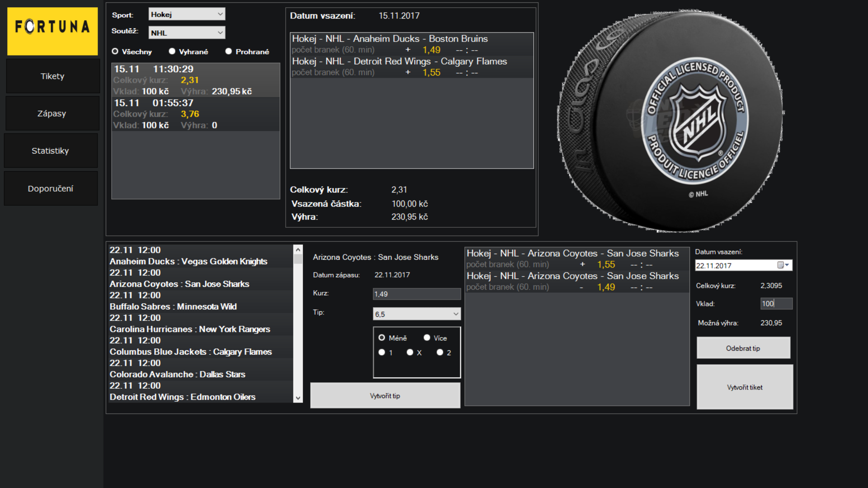Image resolution: width=868 pixels, height=488 pixels.
Task: Open the Zápasy section
Action: tap(52, 113)
